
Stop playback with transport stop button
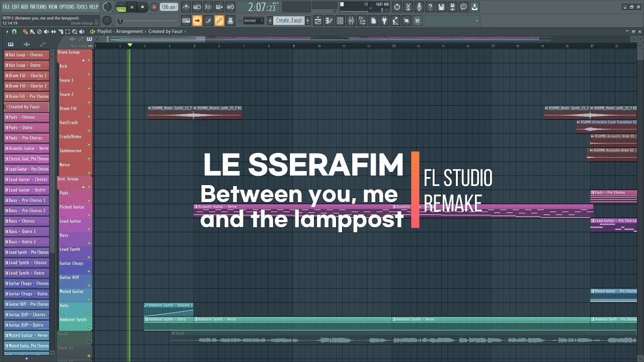(x=142, y=7)
